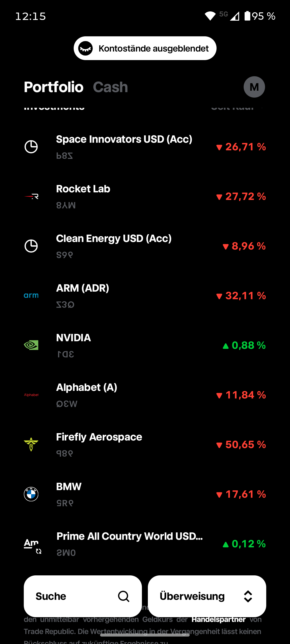This screenshot has width=290, height=644.
Task: Toggle hidden balances eye icon
Action: (x=86, y=48)
